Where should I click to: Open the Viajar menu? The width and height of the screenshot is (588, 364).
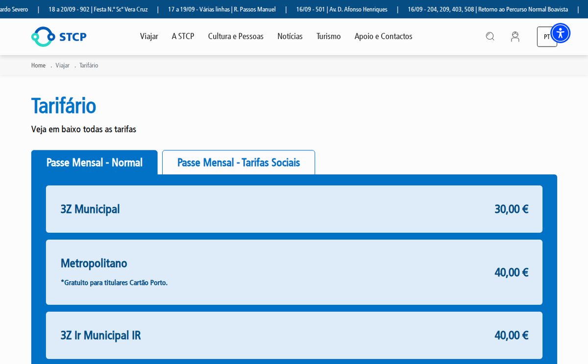(149, 36)
